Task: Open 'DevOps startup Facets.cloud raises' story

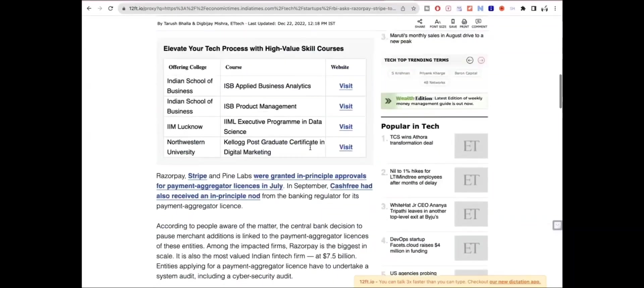Action: coord(415,245)
